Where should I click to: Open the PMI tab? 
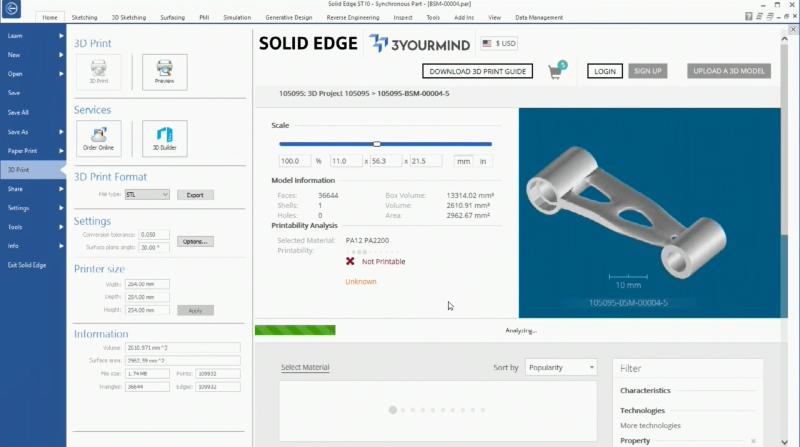point(204,17)
